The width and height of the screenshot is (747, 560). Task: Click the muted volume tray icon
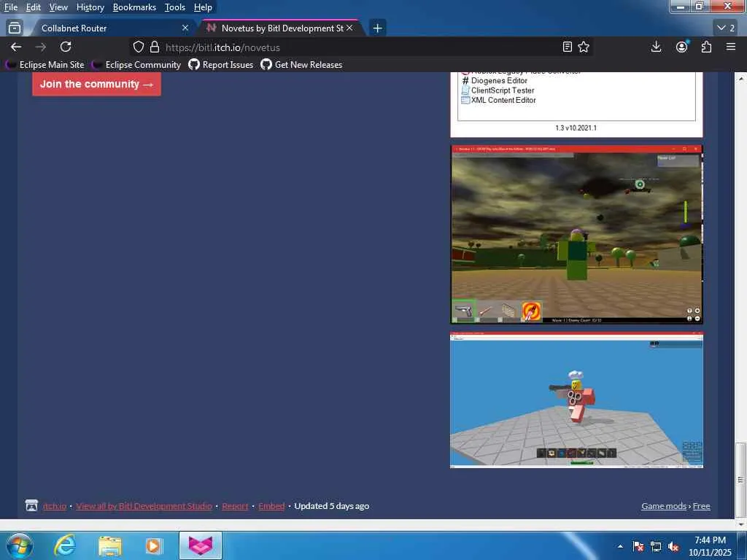coord(673,546)
